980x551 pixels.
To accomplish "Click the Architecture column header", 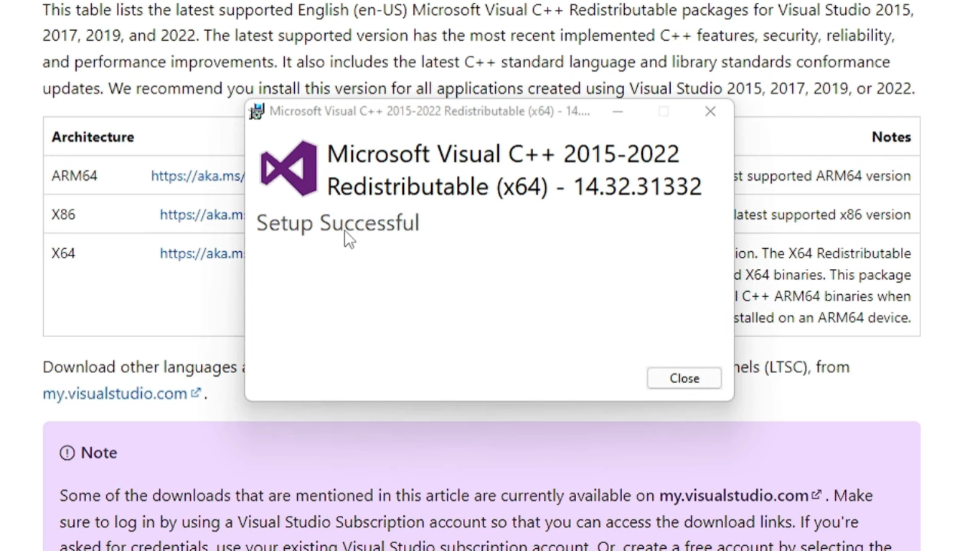I will 93,137.
